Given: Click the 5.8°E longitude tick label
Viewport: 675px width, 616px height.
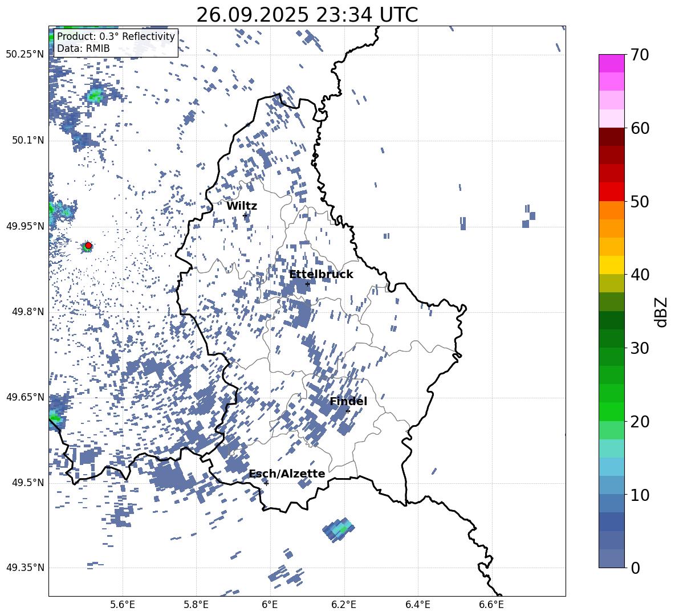Looking at the screenshot, I should coord(196,605).
